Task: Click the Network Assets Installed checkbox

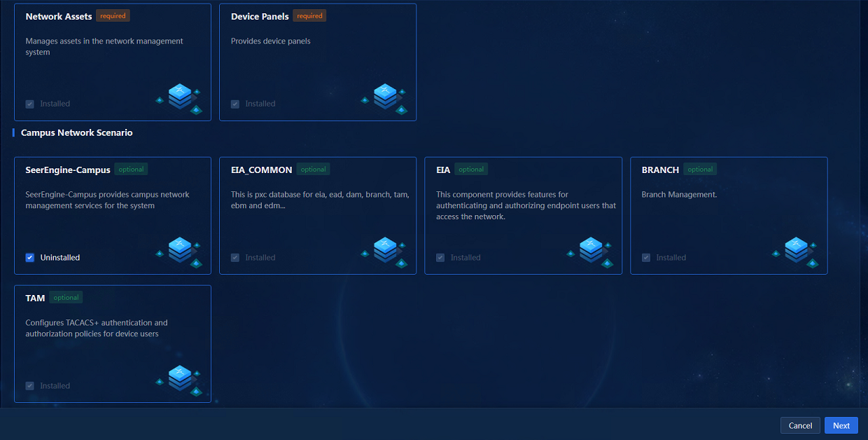Action: click(x=30, y=104)
